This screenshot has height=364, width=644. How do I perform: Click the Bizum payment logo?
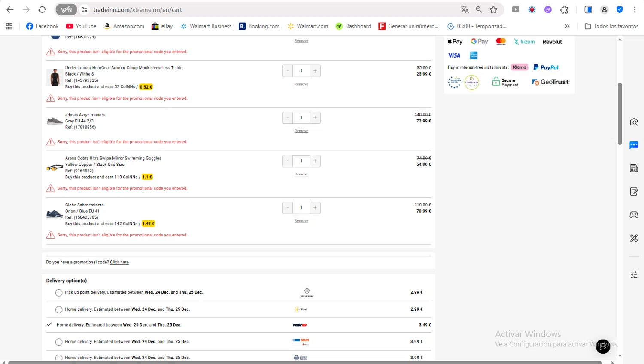click(524, 42)
